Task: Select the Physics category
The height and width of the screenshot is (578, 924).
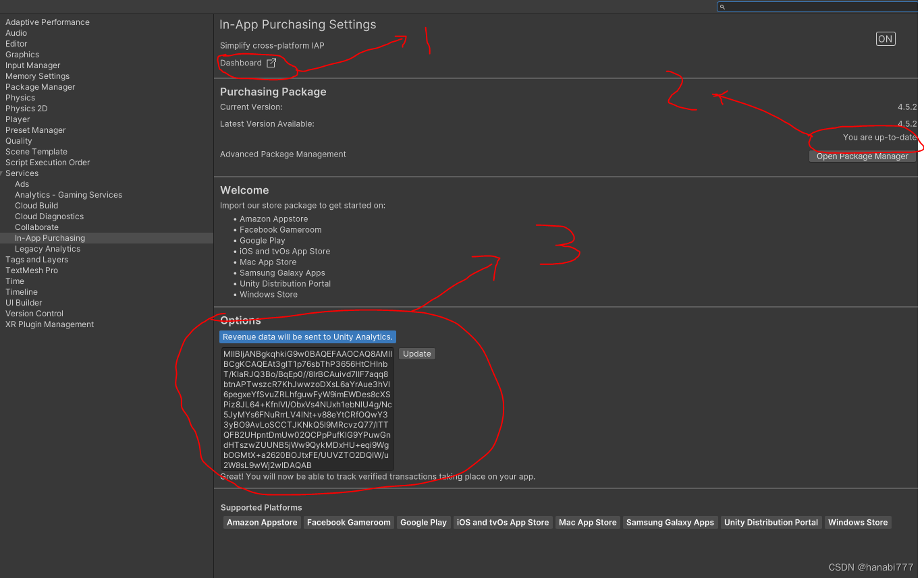Action: [x=20, y=98]
